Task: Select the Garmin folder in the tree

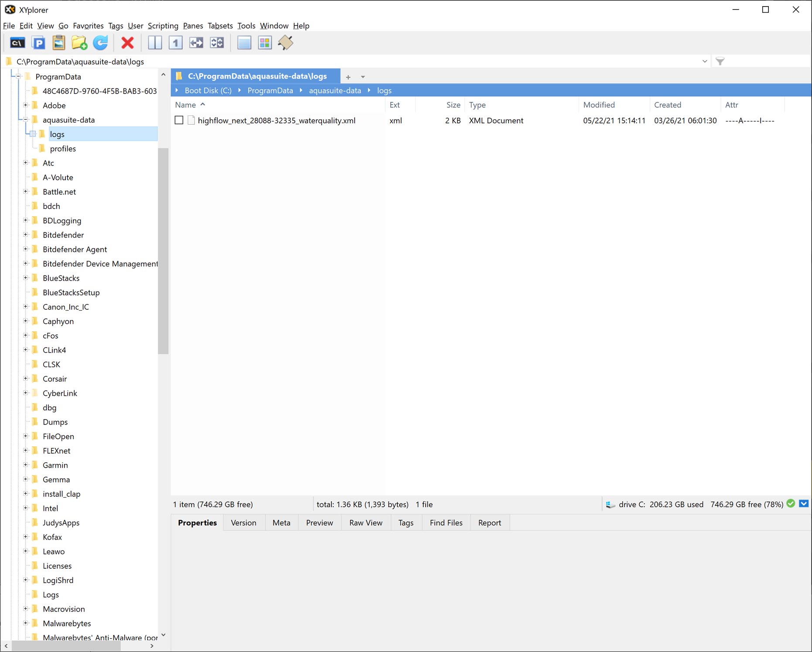Action: tap(55, 465)
